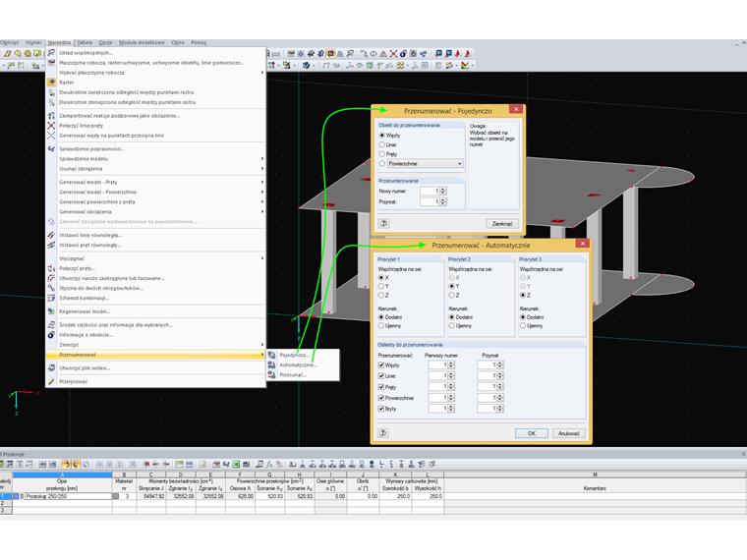
Task: Click the fx function icon in table toolbar
Action: (269, 464)
